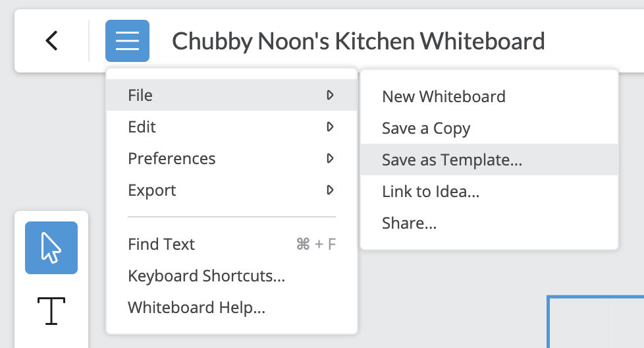Select the Text tool
This screenshot has height=348, width=644.
click(51, 311)
